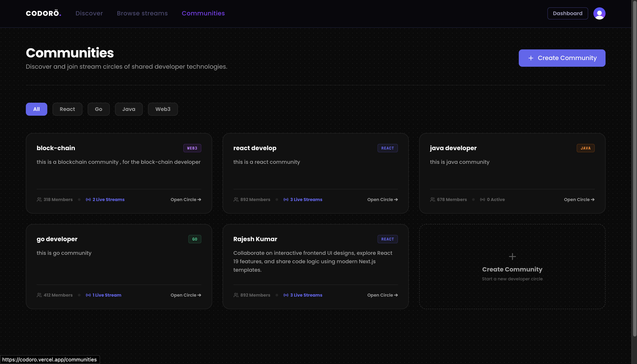This screenshot has width=637, height=364.
Task: Click the 678 Members count
Action: (452, 200)
